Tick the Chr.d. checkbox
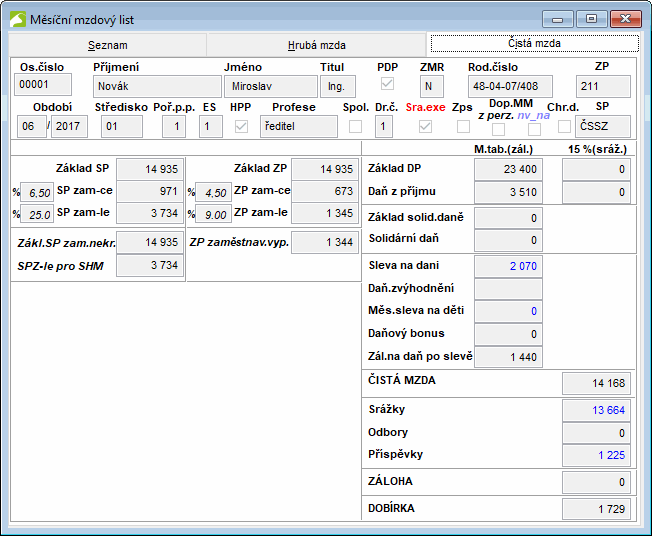The height and width of the screenshot is (536, 652). coord(564,126)
